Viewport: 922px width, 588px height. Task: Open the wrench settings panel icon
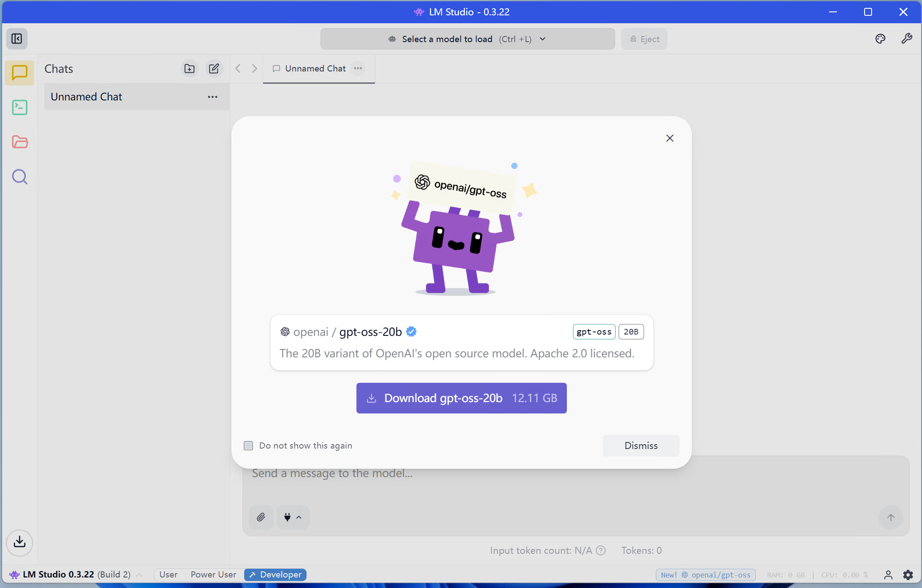coord(906,39)
